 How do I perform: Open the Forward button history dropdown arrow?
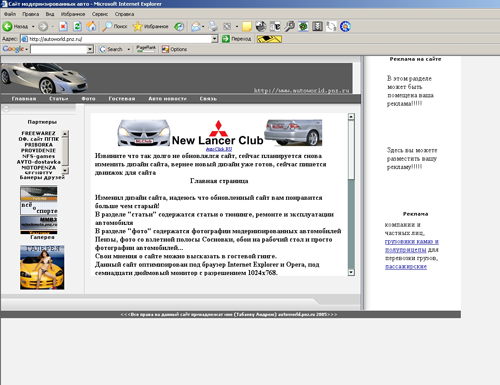click(x=52, y=26)
